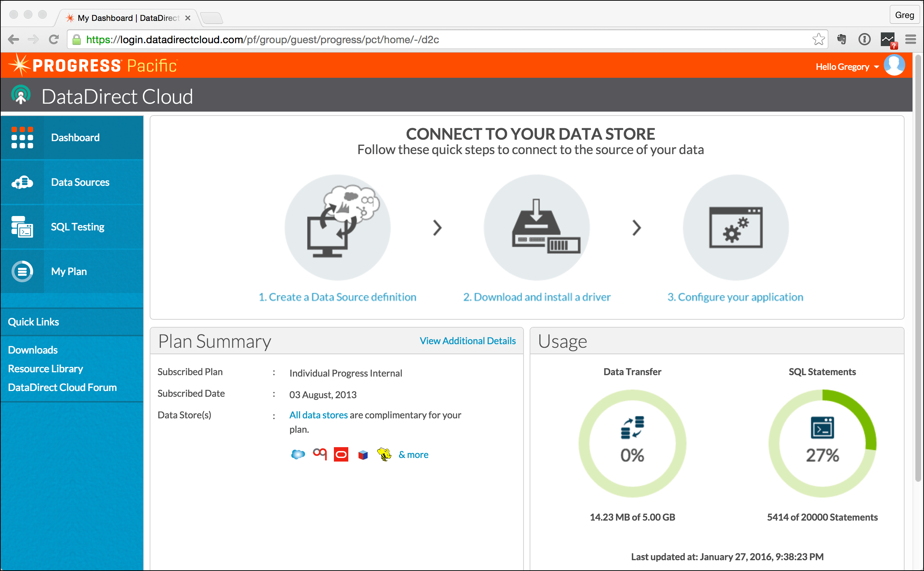Expand the Hello Gregory user dropdown

(x=847, y=67)
